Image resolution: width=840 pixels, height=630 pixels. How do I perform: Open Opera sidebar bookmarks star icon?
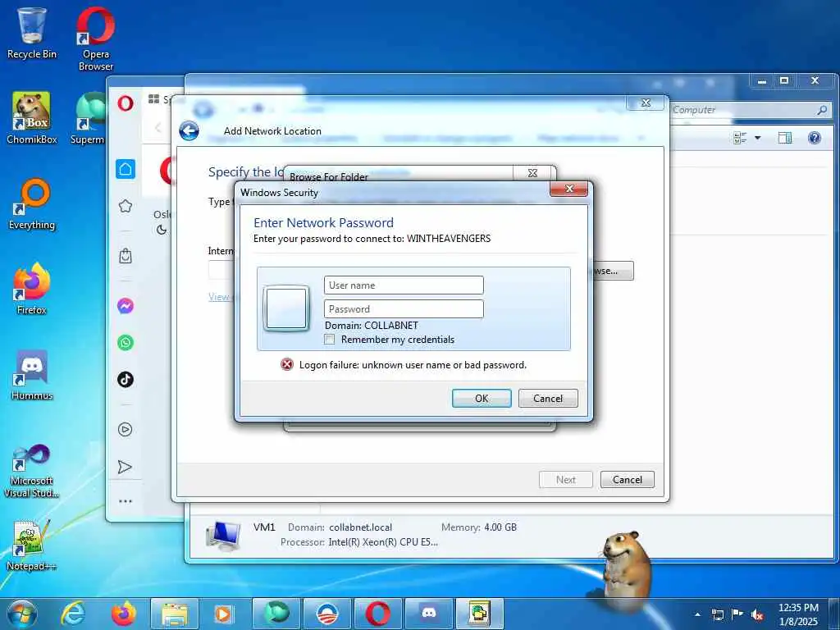[126, 206]
